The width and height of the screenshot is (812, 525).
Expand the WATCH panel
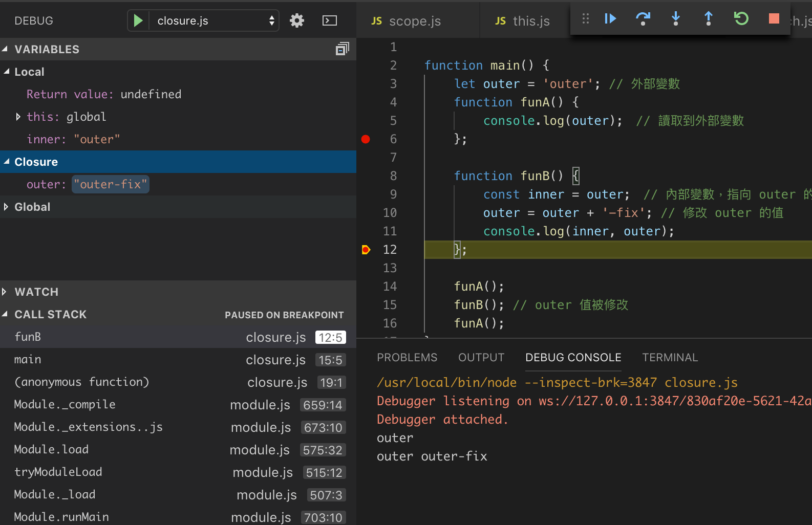36,292
